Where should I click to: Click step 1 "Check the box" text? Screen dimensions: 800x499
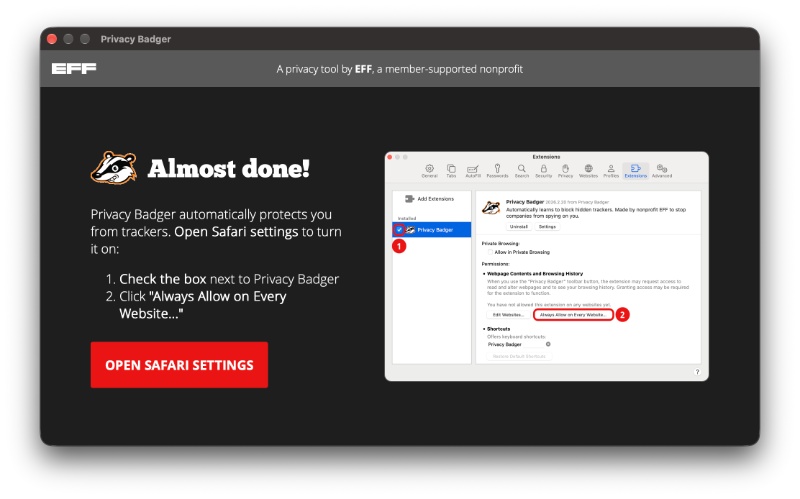coord(163,279)
